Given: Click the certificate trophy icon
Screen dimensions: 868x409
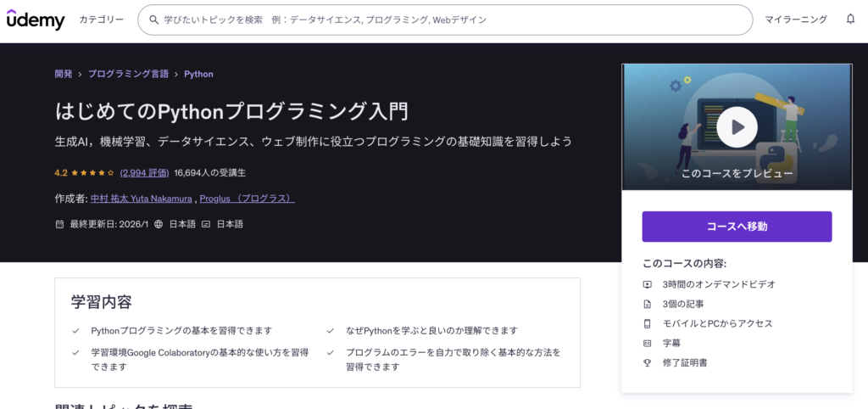Looking at the screenshot, I should [648, 362].
